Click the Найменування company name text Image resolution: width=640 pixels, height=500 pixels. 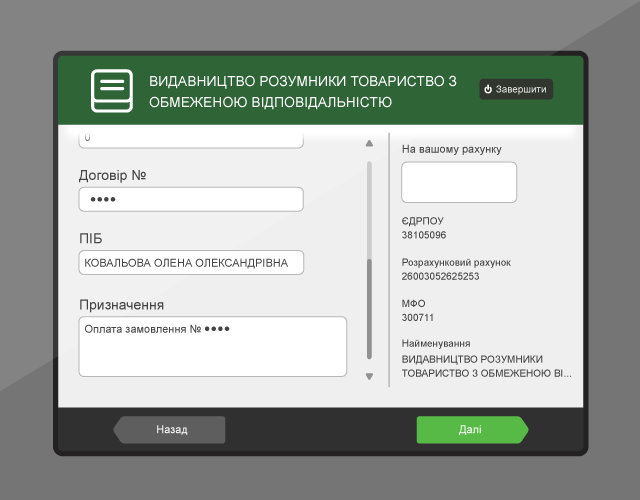coord(487,366)
